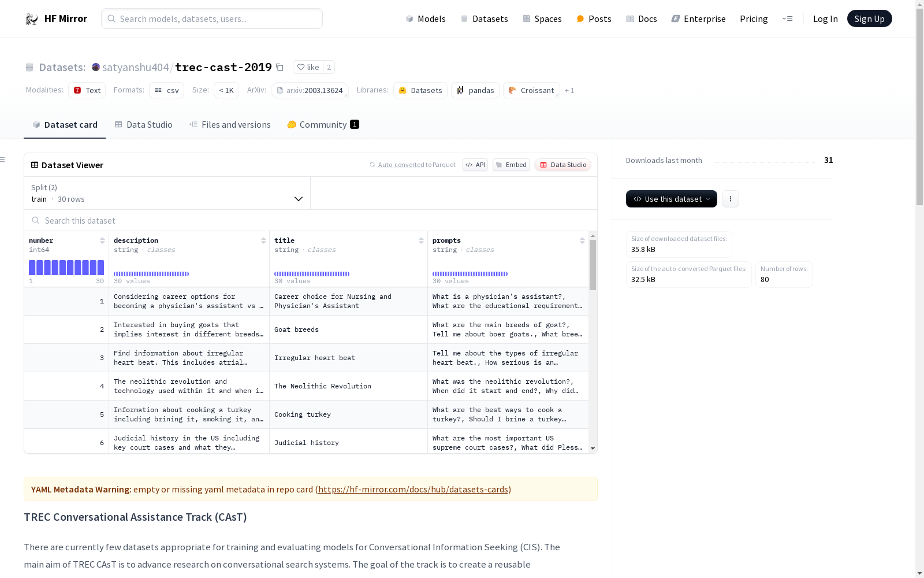The height and width of the screenshot is (578, 924).
Task: Select the 'Cooking turkey' title cell
Action: point(349,414)
